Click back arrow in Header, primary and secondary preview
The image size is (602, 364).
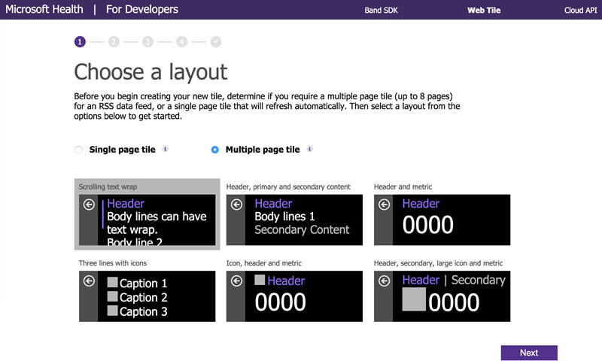pyautogui.click(x=236, y=205)
